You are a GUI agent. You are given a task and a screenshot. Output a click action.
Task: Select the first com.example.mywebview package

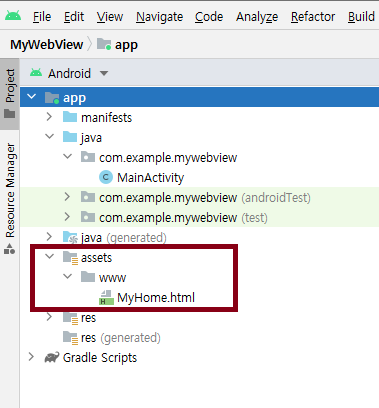click(168, 158)
